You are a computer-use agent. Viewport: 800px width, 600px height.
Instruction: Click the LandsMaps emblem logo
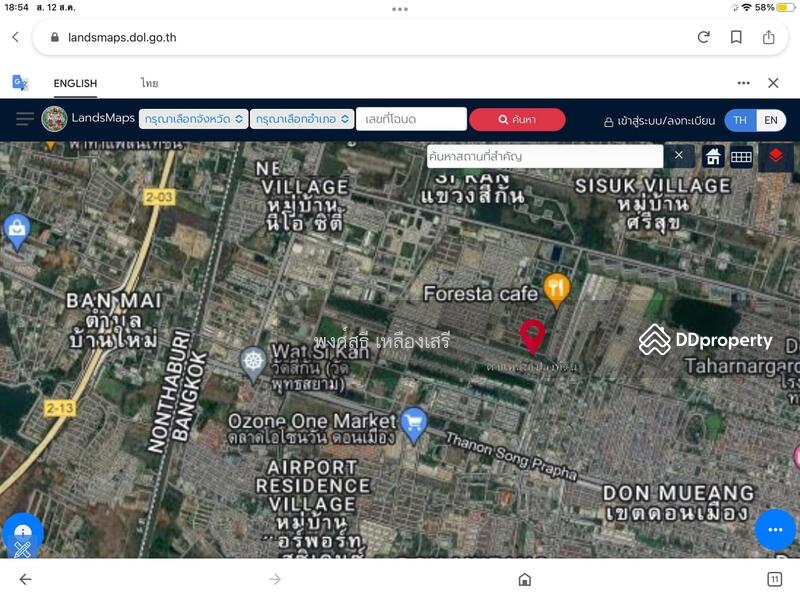click(54, 119)
